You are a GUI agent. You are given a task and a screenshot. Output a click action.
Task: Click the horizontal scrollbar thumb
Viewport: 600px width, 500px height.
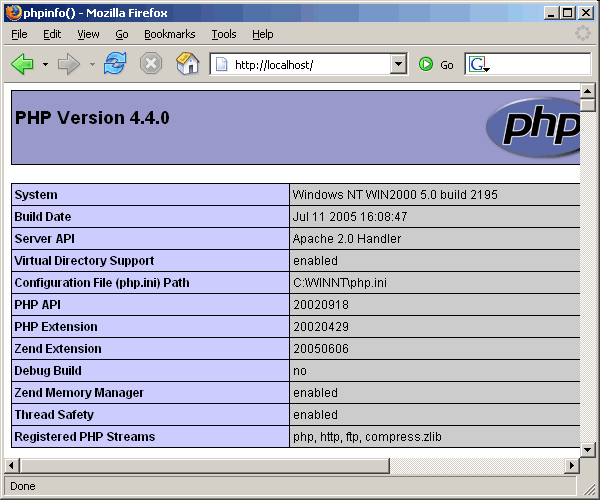[205, 466]
